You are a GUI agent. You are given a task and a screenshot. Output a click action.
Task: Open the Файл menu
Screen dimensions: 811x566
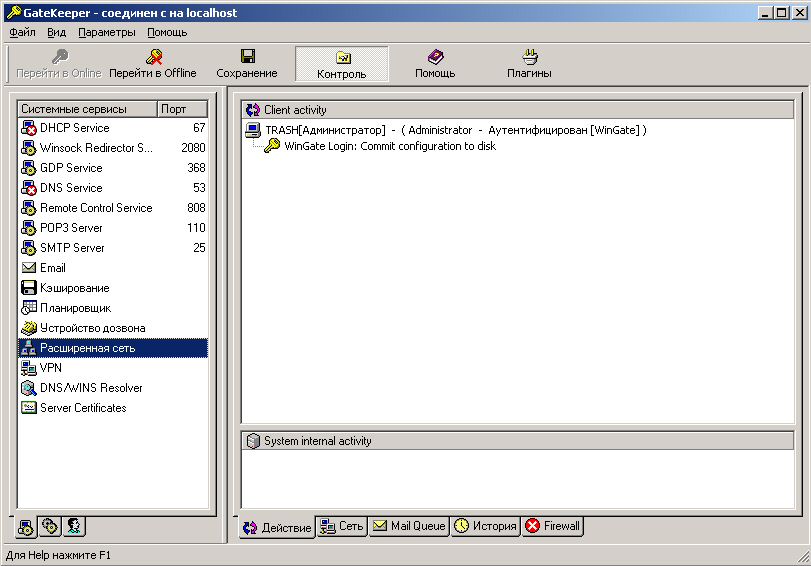[x=22, y=33]
